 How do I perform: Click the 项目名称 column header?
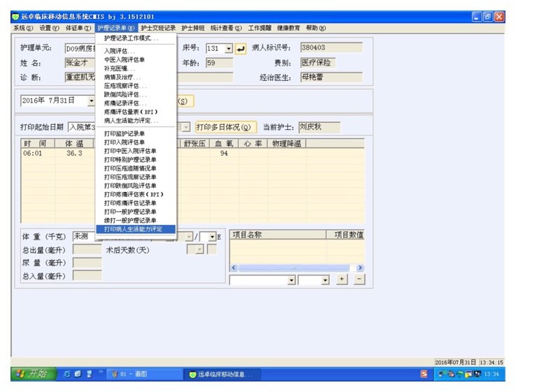coord(278,235)
